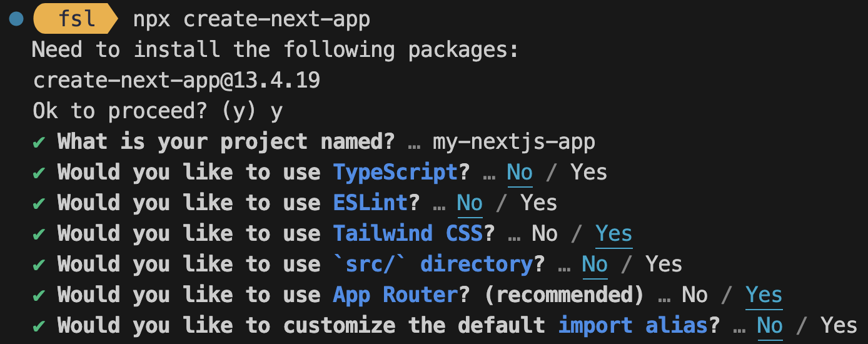868x344 pixels.
Task: Click 'What is your project named?' text
Action: (226, 142)
